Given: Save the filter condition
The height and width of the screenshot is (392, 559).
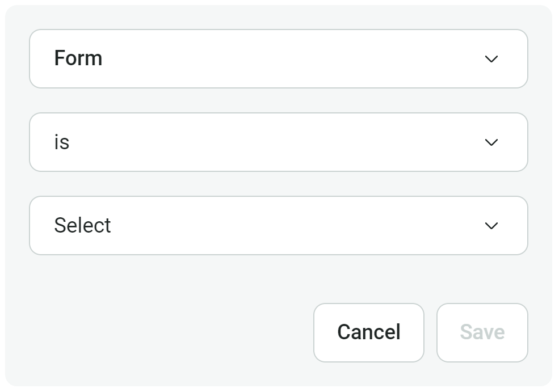Looking at the screenshot, I should pyautogui.click(x=482, y=332).
